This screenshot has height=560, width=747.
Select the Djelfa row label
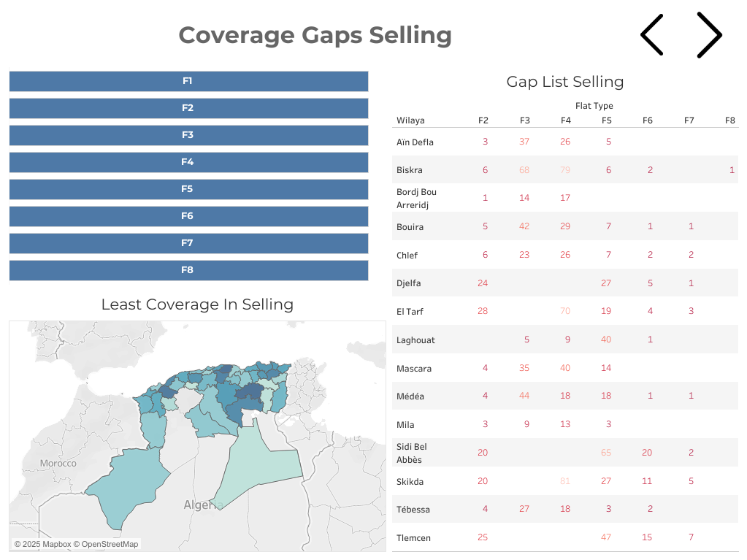(408, 283)
